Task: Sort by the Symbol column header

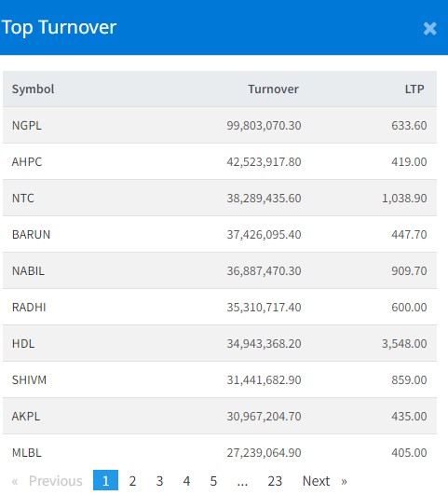Action: [34, 89]
